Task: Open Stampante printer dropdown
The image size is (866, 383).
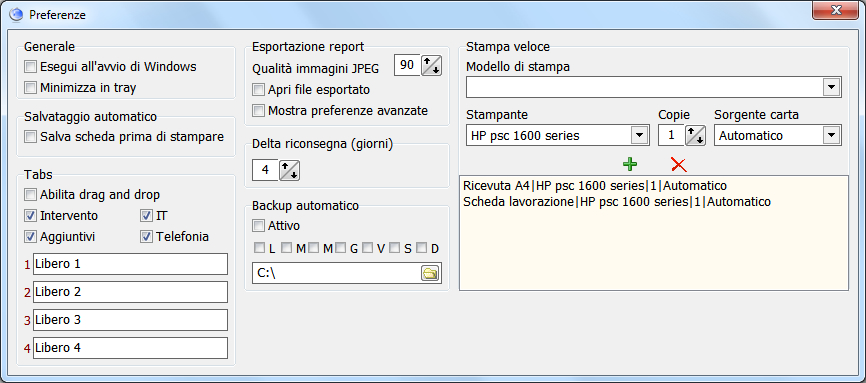Action: click(x=640, y=135)
